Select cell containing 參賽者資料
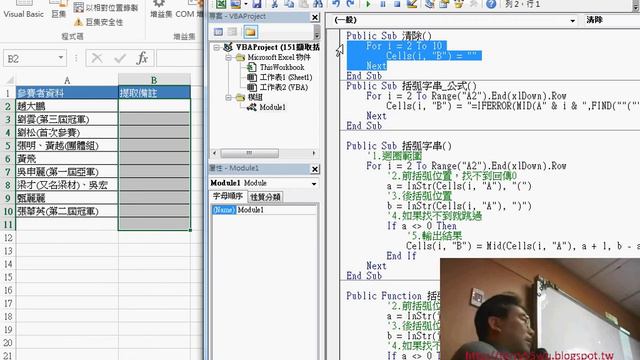 (67, 93)
